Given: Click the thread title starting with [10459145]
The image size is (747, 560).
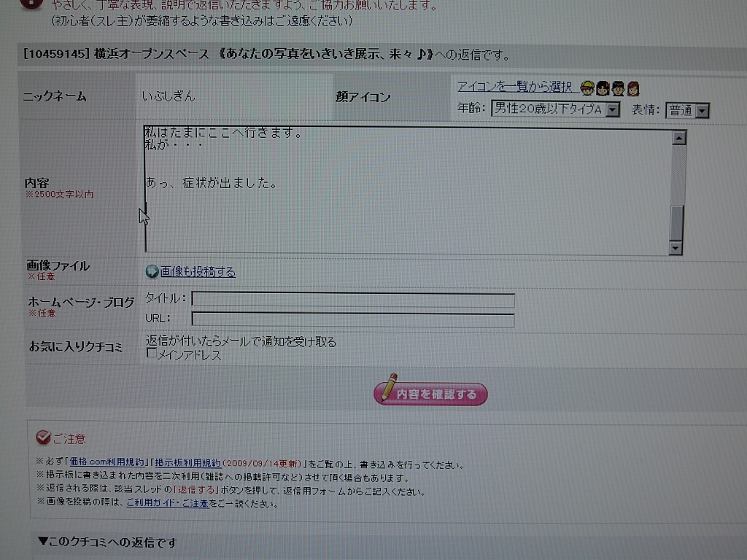Looking at the screenshot, I should pyautogui.click(x=267, y=54).
